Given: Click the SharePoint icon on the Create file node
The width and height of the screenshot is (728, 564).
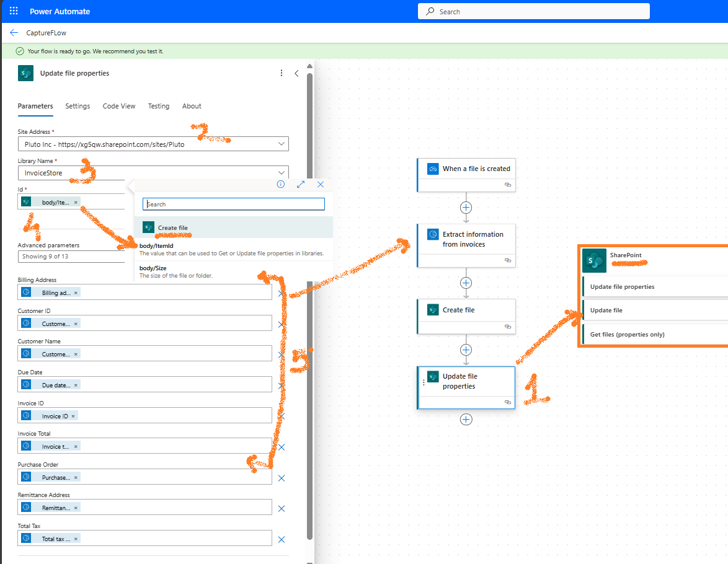Looking at the screenshot, I should coord(433,310).
